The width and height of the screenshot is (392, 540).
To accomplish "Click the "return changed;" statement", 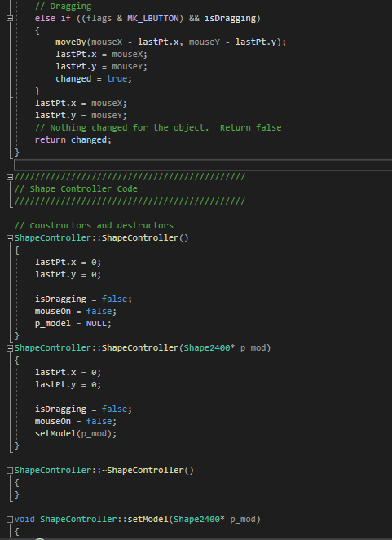I will [73, 139].
